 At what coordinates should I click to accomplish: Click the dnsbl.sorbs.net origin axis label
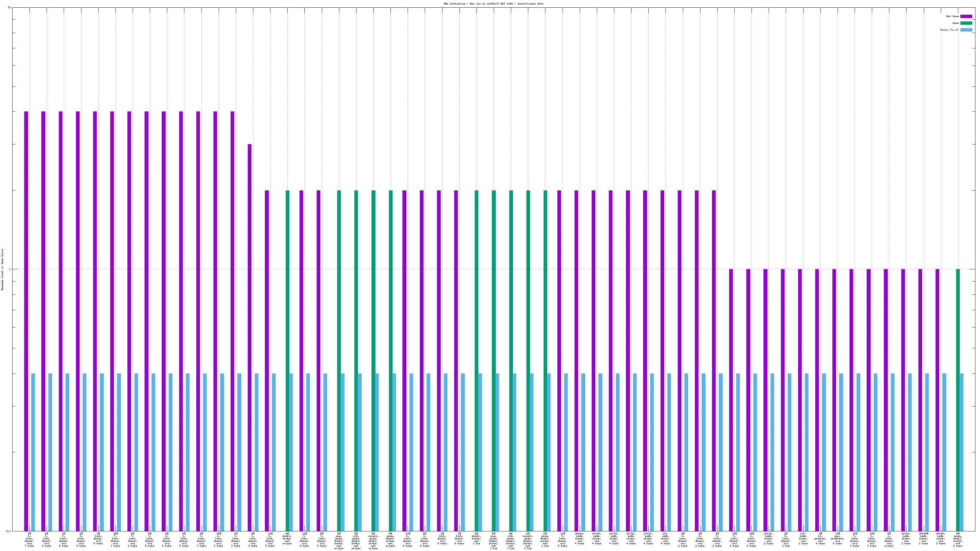287,538
